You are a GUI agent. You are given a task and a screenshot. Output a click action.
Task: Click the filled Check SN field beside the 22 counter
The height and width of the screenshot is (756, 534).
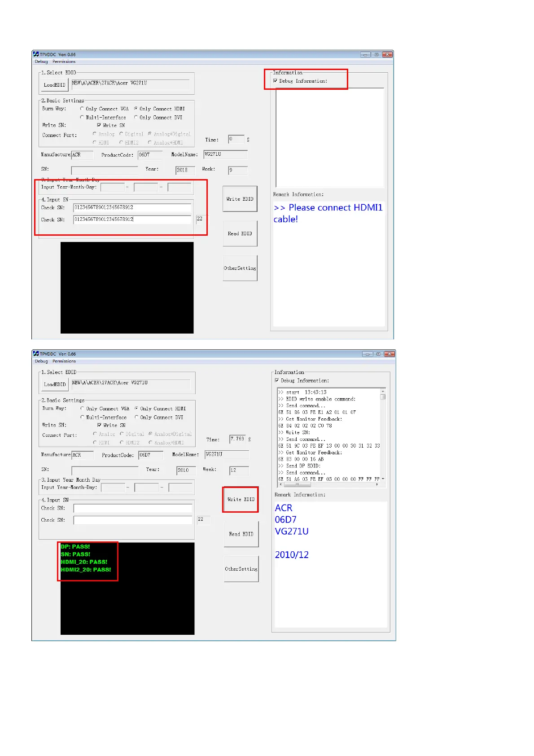132,220
